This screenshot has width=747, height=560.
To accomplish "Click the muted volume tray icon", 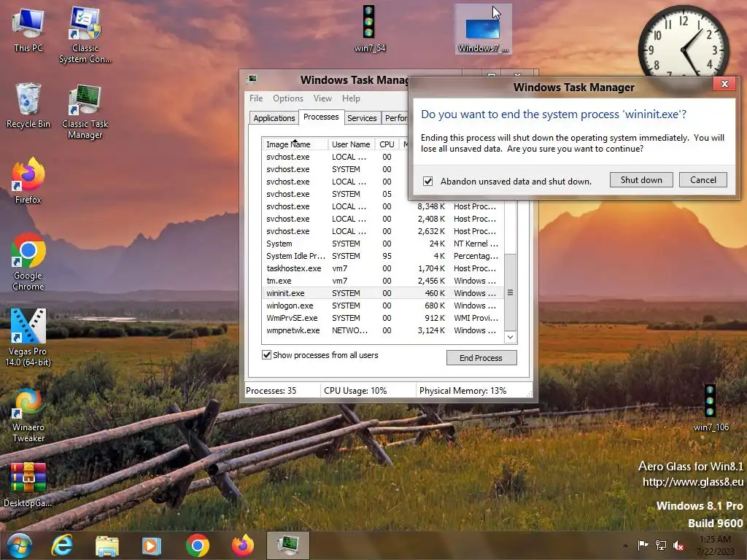I will (678, 545).
